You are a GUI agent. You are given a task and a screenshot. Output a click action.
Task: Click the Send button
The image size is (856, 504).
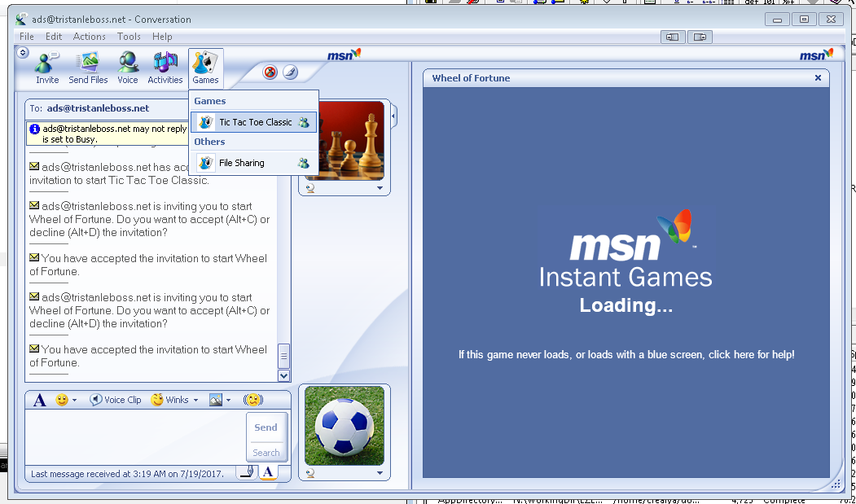(x=266, y=427)
